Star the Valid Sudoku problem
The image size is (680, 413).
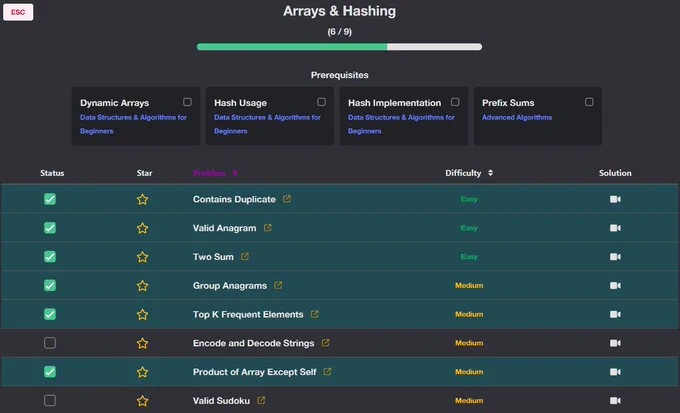coord(142,401)
